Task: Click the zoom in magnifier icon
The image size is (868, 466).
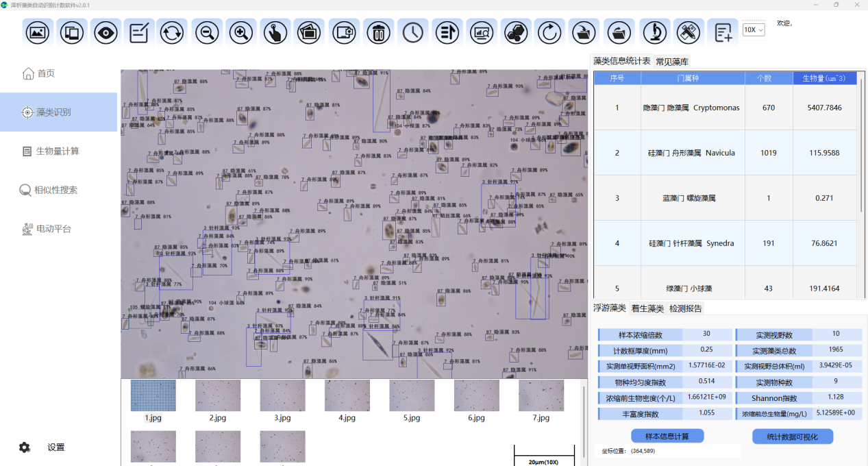Action: (241, 32)
